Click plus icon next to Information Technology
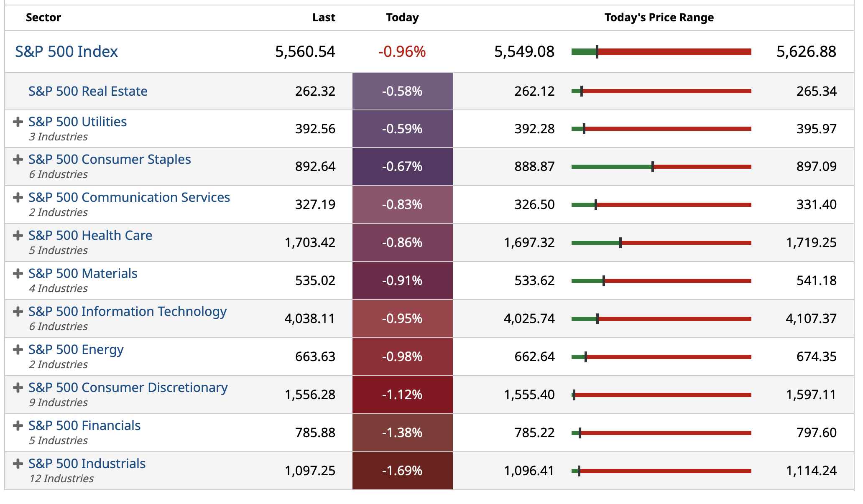Viewport: 863px width, 504px height. click(18, 312)
